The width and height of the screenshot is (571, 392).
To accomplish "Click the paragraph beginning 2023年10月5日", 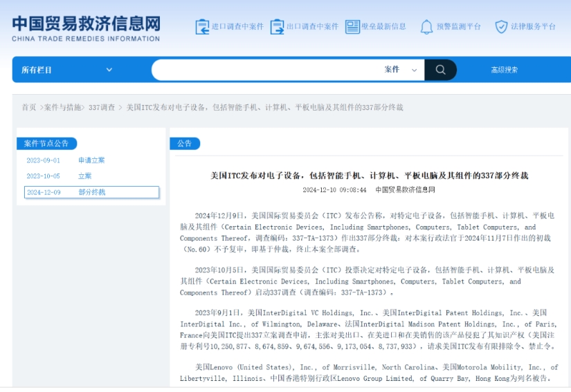I will click(367, 281).
